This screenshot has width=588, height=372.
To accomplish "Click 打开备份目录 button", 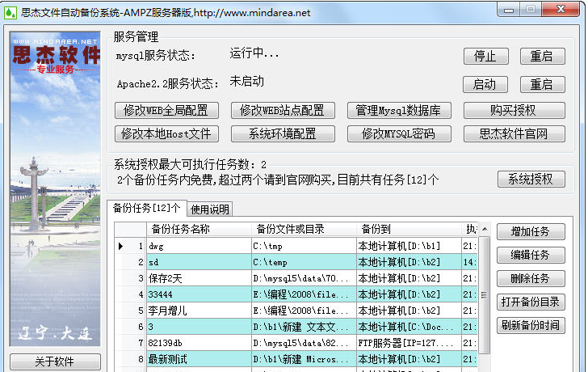I will [x=531, y=302].
